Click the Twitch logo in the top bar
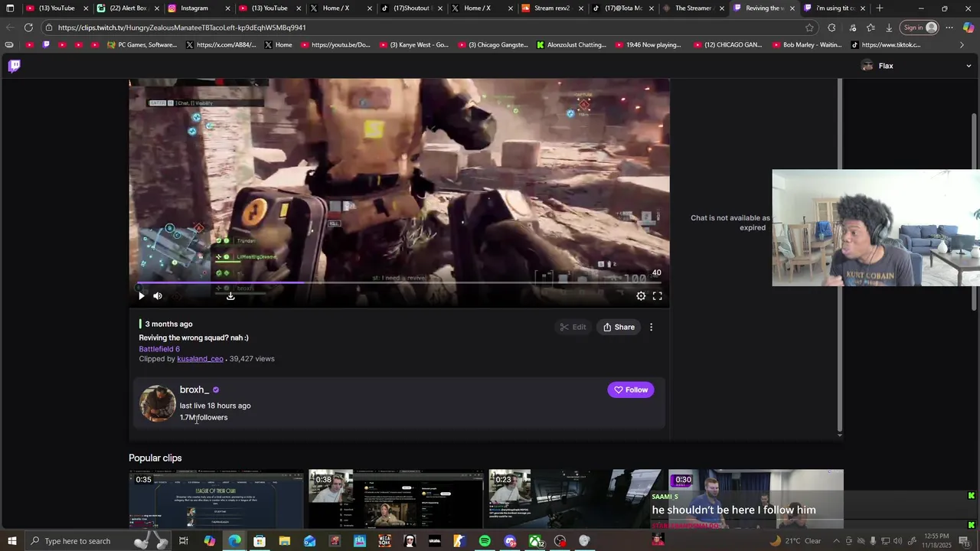The image size is (980, 551). point(15,66)
